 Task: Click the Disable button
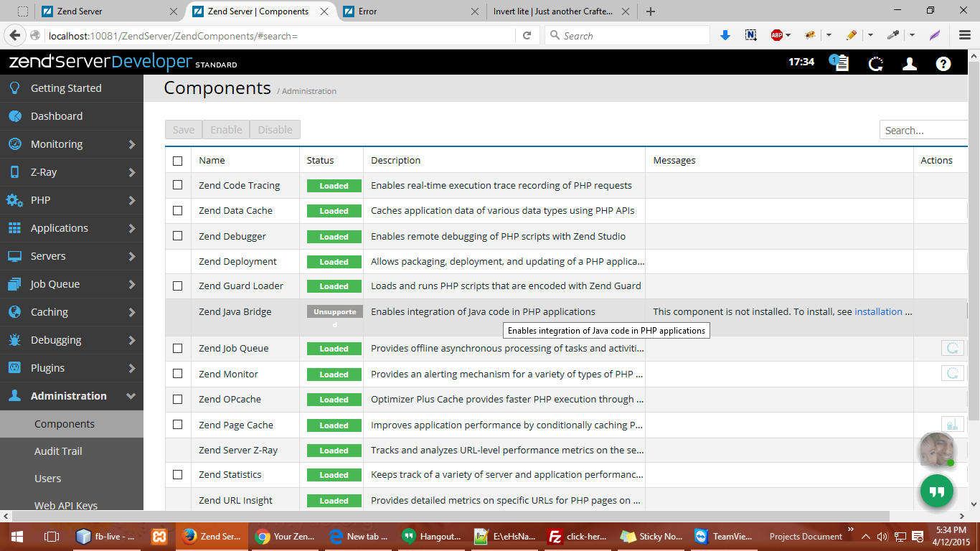coord(275,130)
